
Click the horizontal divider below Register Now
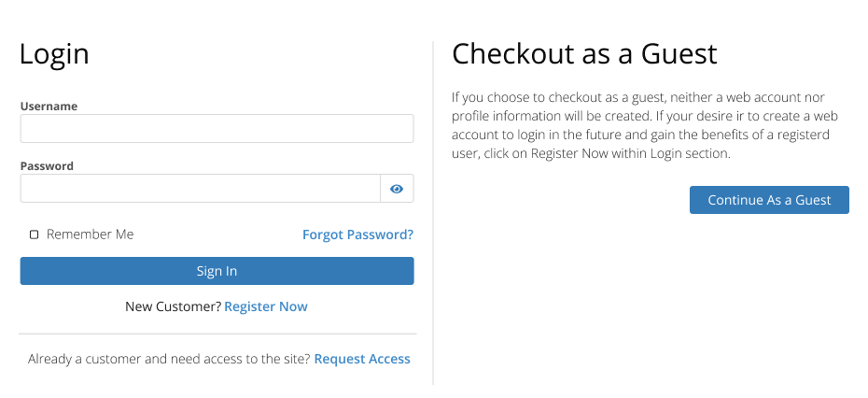pyautogui.click(x=217, y=334)
